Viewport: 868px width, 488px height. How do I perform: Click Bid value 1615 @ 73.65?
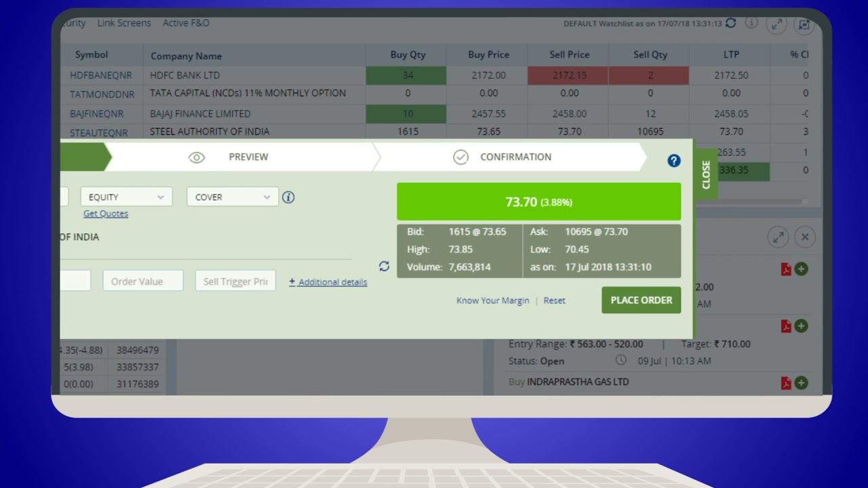(x=477, y=232)
